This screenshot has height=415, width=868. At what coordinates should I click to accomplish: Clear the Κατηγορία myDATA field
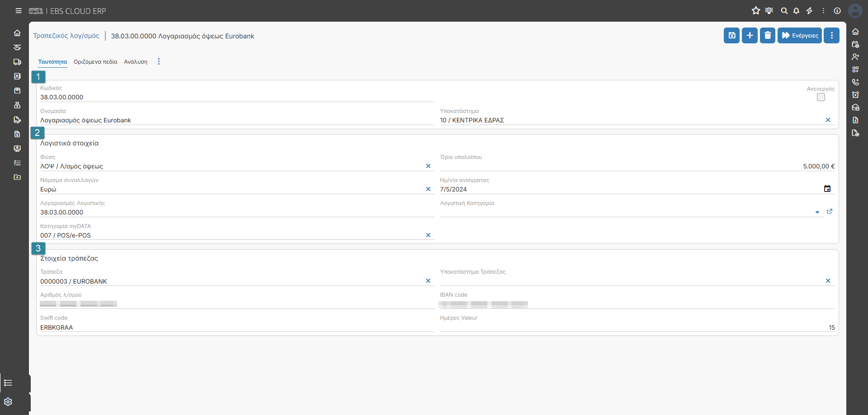coord(428,235)
